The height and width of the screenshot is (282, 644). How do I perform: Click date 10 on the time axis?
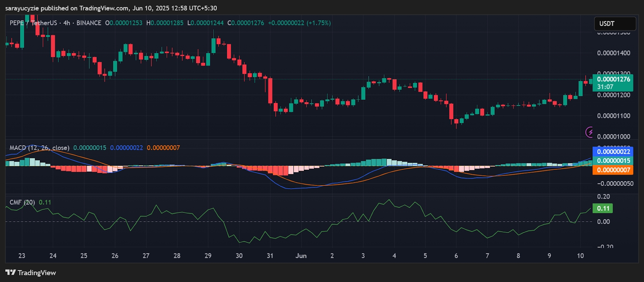[x=580, y=256]
